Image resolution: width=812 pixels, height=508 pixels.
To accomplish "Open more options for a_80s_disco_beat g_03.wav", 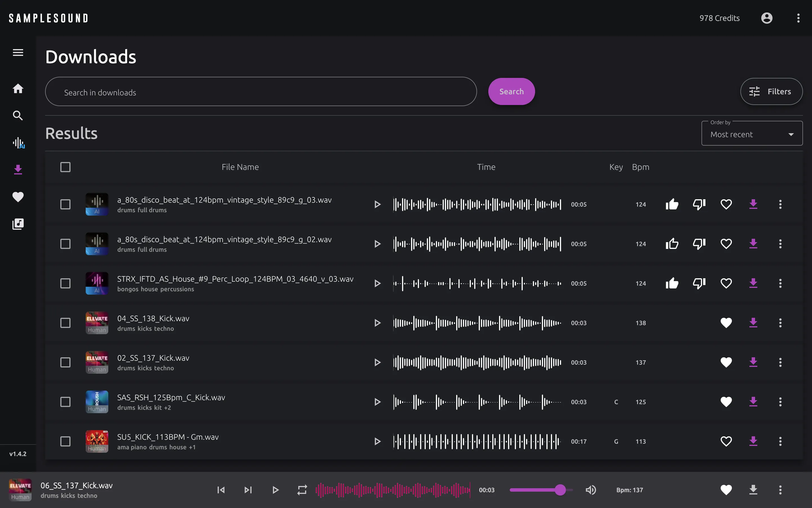I will [x=780, y=204].
